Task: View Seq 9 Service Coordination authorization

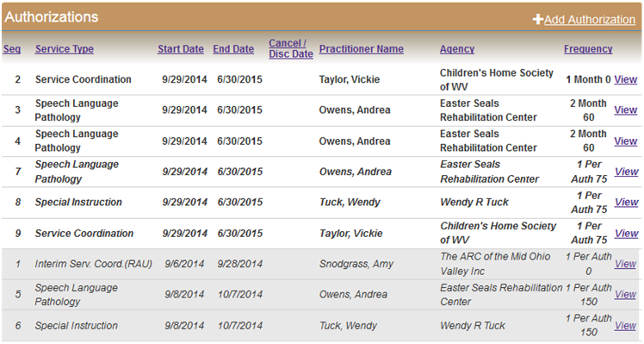Action: point(626,234)
